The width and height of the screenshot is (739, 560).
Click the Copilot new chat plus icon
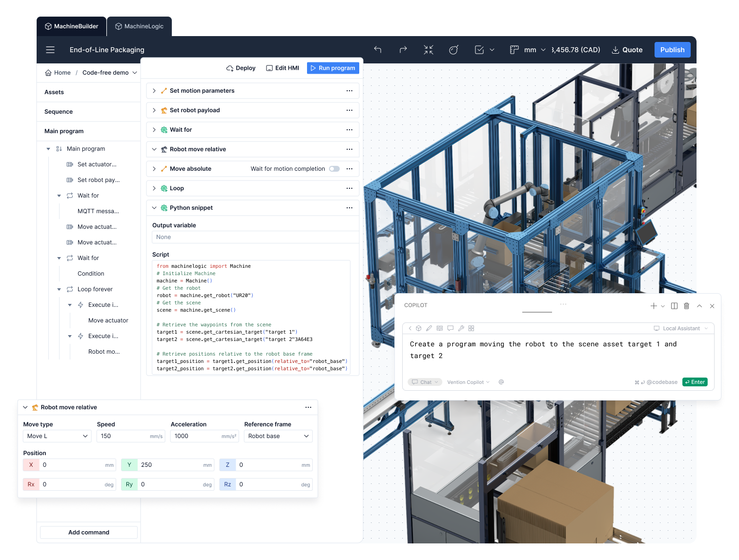click(x=654, y=306)
